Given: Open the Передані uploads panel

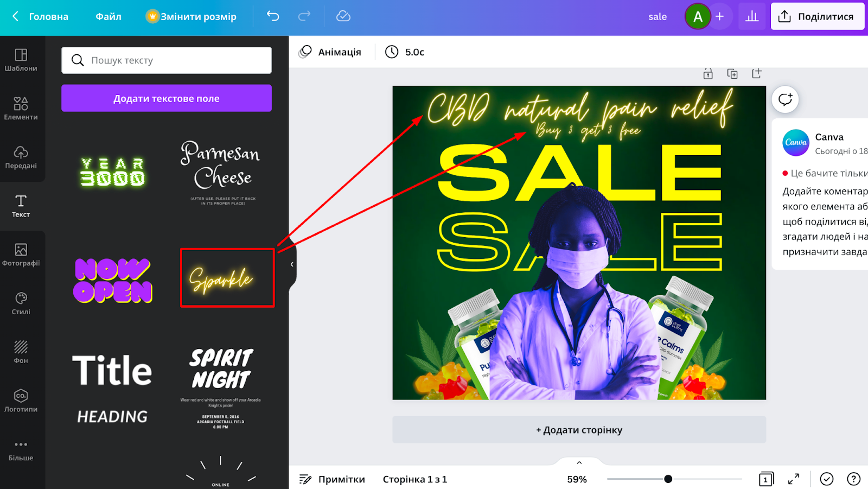Looking at the screenshot, I should 21,157.
